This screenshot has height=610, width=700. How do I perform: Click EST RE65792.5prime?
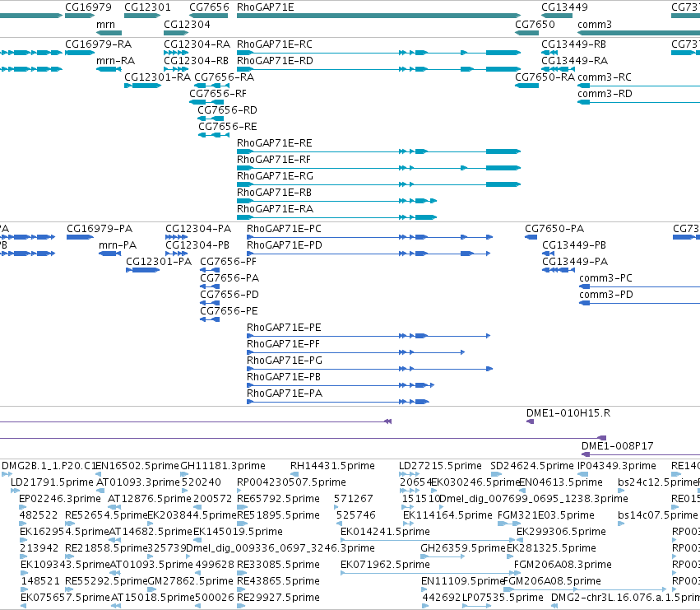coord(278,499)
